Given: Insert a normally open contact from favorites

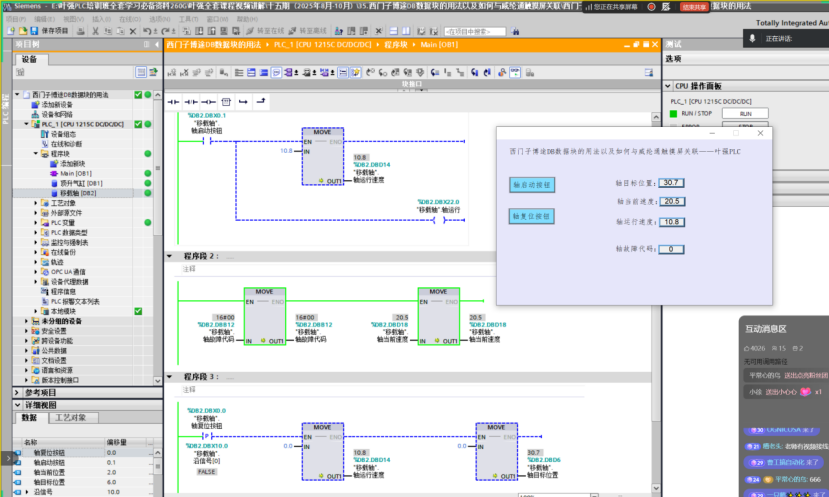Looking at the screenshot, I should tap(173, 102).
